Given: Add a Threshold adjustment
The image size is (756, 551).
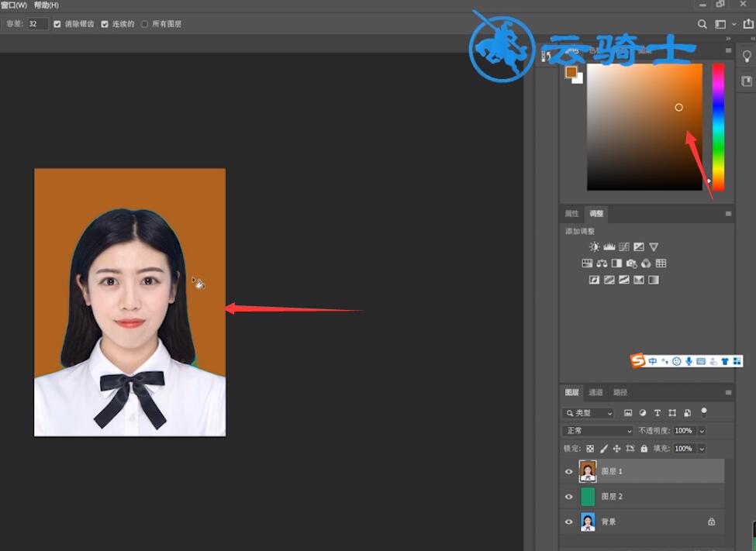Looking at the screenshot, I should [624, 280].
